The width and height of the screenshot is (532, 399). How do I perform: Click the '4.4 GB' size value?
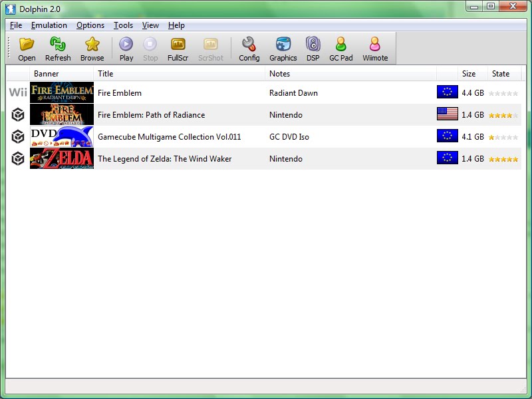point(473,93)
